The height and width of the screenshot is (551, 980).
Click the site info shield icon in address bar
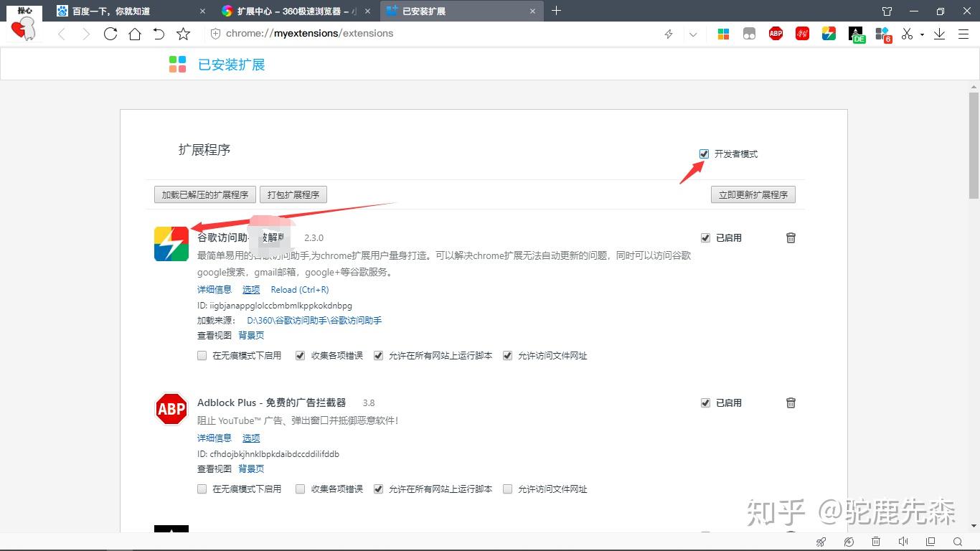point(215,34)
